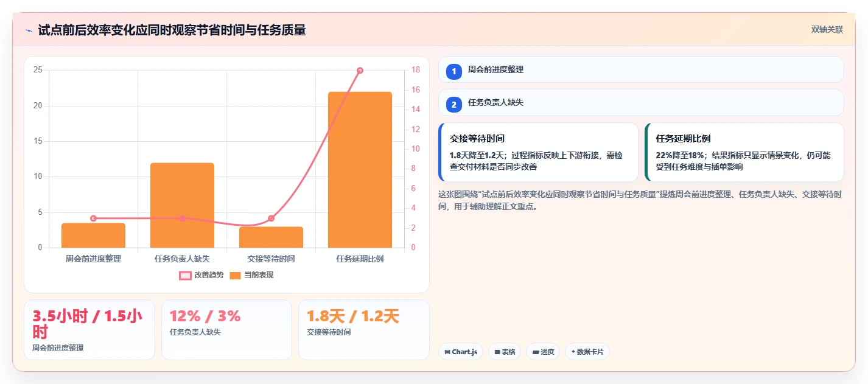Click the blue number 1 badge
The image size is (868, 384).
coord(453,71)
